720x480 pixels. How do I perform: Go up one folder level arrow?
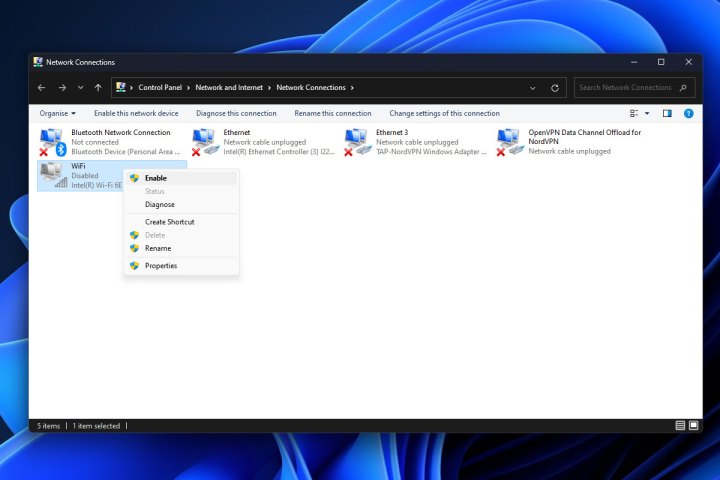click(x=98, y=88)
